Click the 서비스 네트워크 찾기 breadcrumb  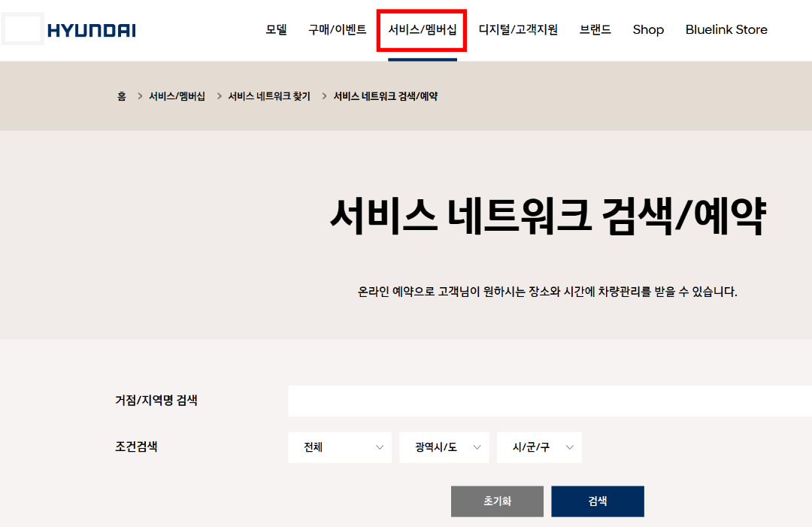[269, 96]
